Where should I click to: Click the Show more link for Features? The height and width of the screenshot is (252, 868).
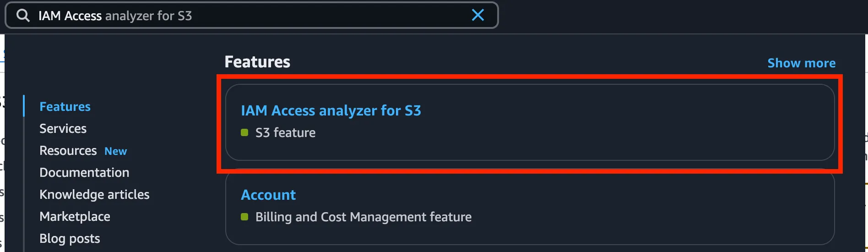(x=801, y=63)
